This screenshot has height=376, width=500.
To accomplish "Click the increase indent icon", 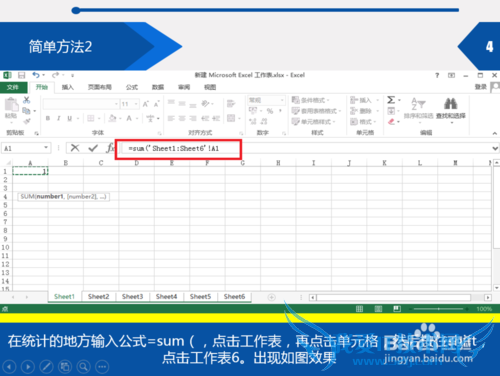I will click(x=216, y=118).
